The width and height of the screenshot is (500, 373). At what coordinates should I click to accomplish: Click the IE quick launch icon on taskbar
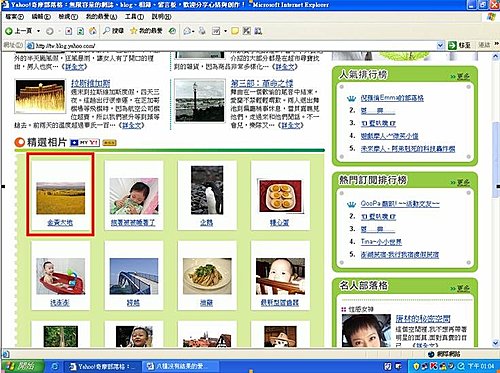[x=55, y=367]
